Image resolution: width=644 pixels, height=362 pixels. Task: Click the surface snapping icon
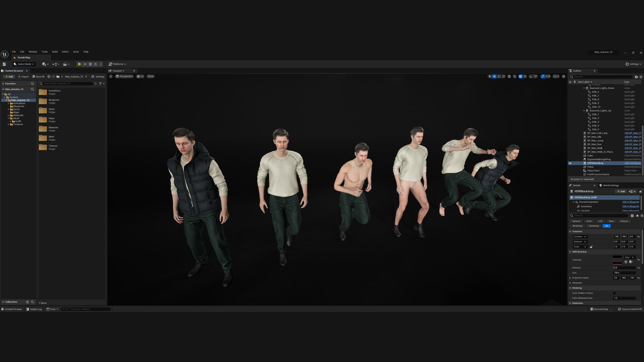[x=515, y=76]
